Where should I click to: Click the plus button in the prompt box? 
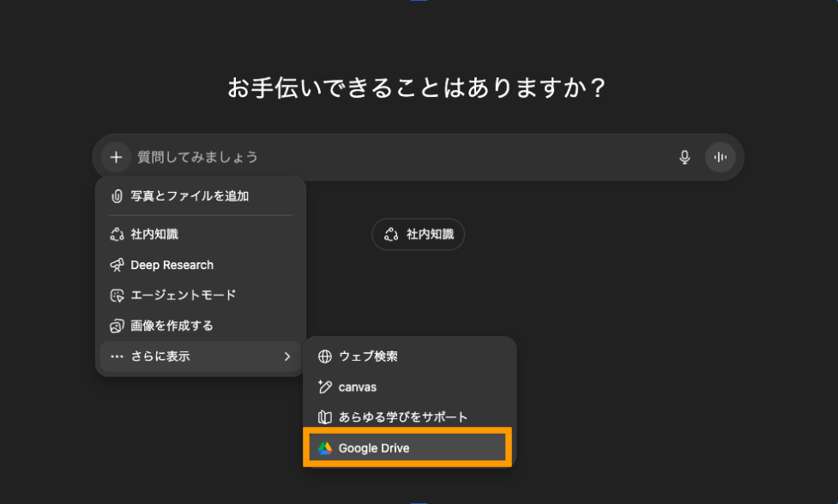(116, 157)
